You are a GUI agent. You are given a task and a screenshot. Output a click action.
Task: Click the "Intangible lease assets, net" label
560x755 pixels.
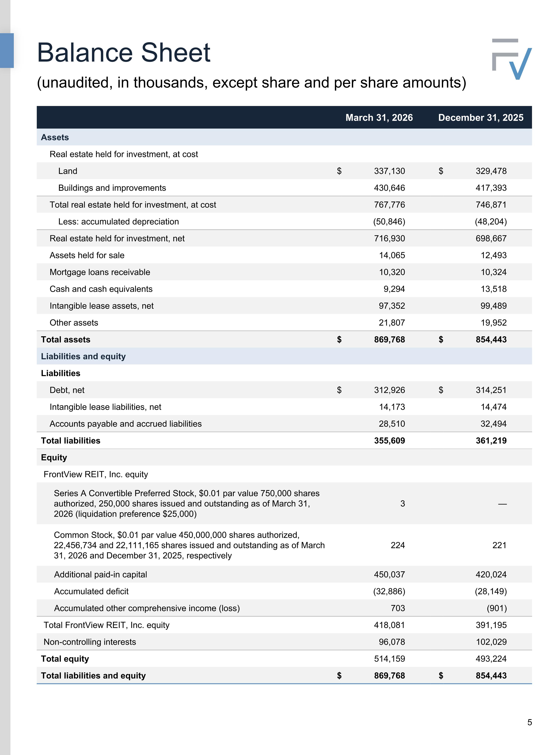102,306
